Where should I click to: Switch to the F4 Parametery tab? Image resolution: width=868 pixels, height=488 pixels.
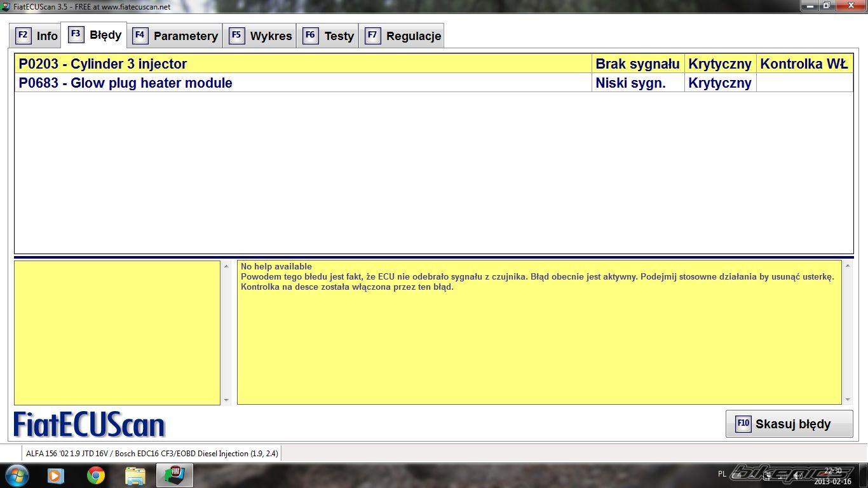point(175,36)
